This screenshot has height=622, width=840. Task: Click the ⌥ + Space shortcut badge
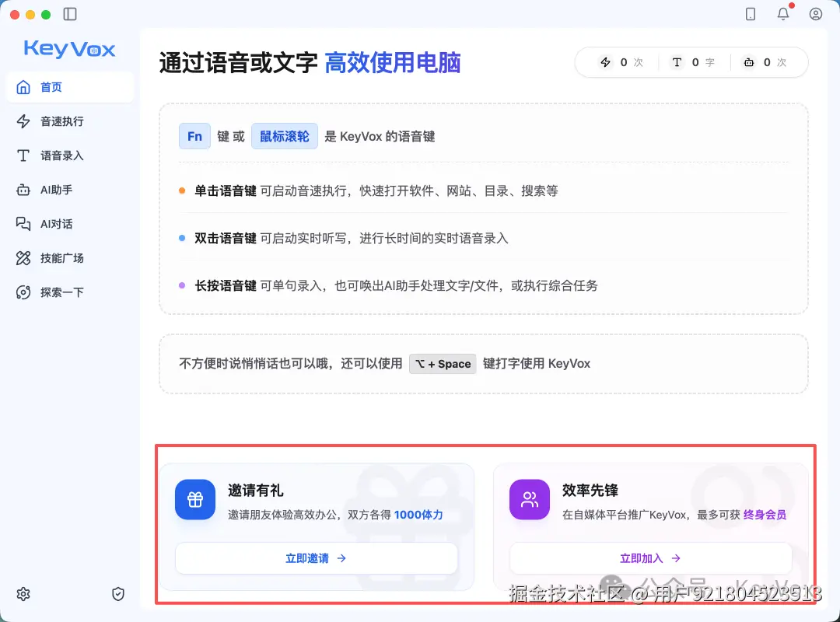(x=443, y=364)
